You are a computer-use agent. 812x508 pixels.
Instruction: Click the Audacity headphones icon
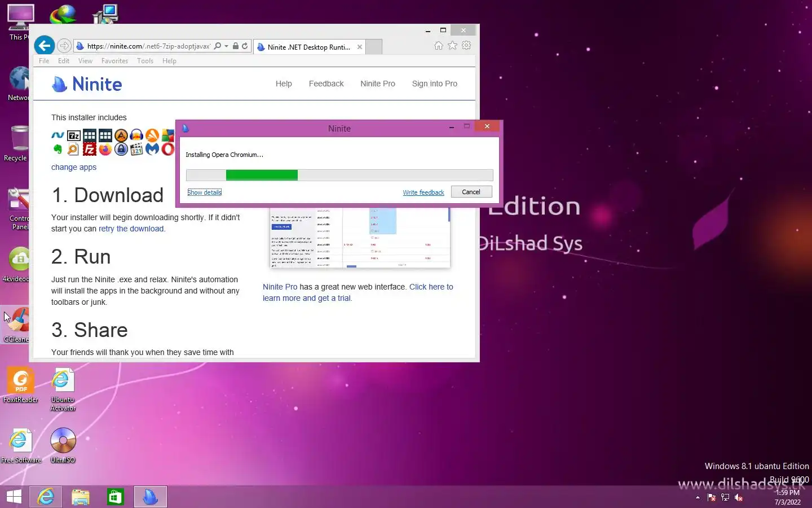point(136,135)
